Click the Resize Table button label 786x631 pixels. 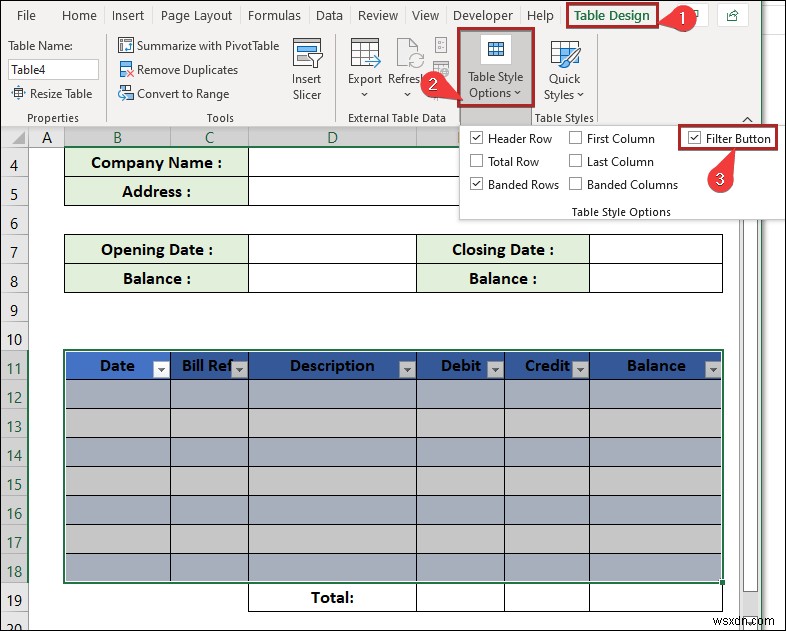tap(61, 94)
